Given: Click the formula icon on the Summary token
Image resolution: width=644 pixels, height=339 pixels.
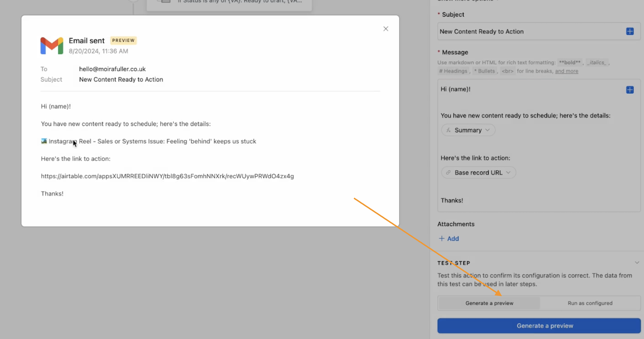Looking at the screenshot, I should [x=448, y=130].
